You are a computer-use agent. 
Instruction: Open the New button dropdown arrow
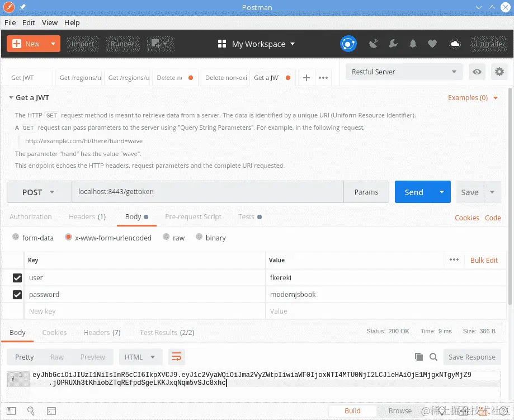click(53, 44)
